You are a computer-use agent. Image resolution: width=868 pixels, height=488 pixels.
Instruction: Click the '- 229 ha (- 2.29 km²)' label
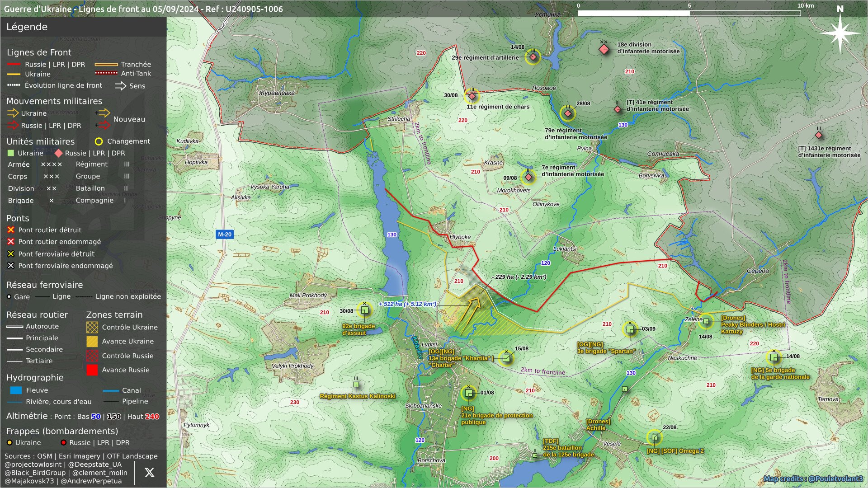tap(519, 277)
